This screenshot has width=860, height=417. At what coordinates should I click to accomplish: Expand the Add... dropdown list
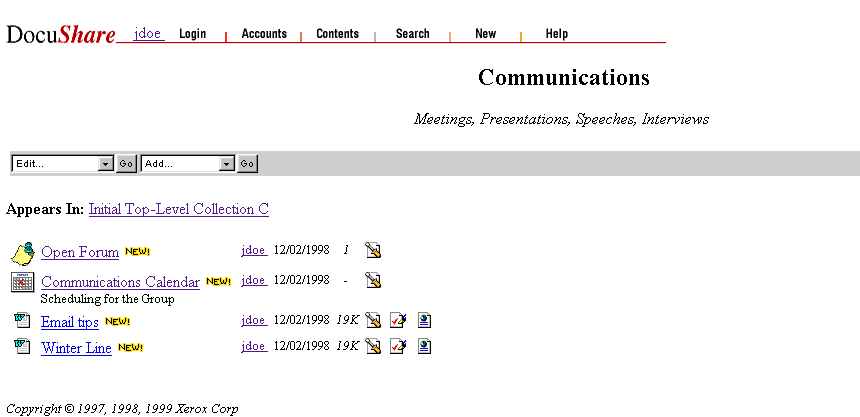227,164
